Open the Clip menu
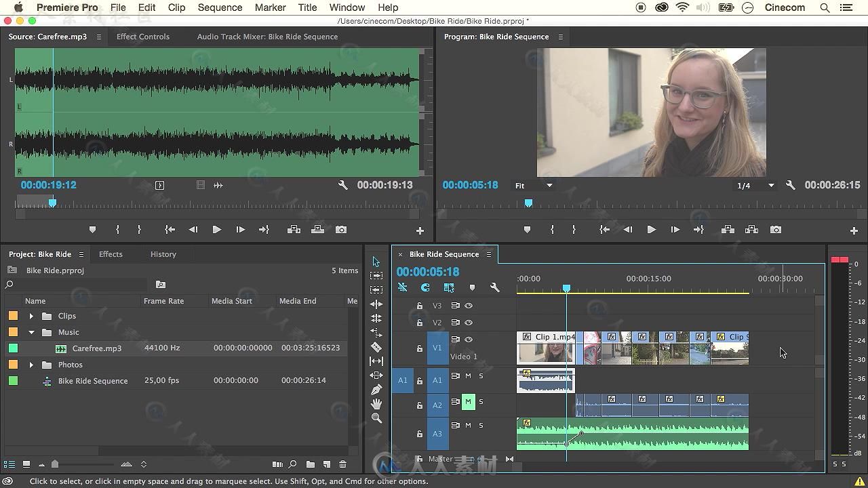This screenshot has width=868, height=488. (x=176, y=7)
